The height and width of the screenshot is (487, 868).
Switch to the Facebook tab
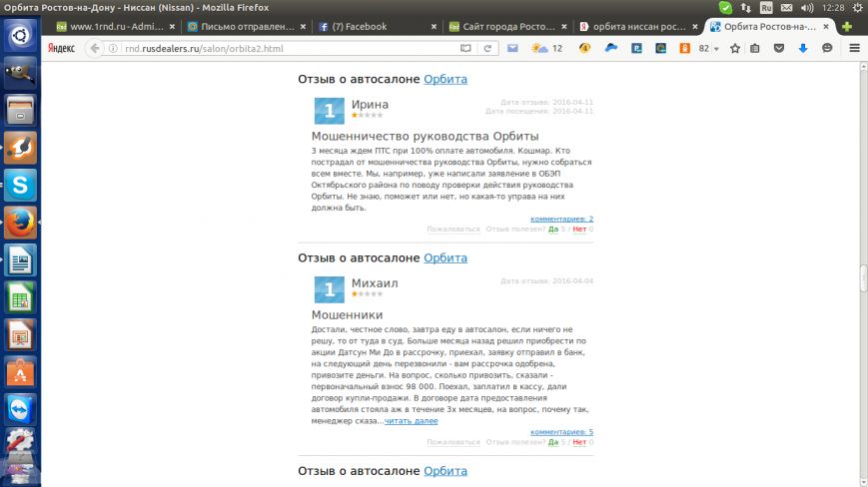377,27
